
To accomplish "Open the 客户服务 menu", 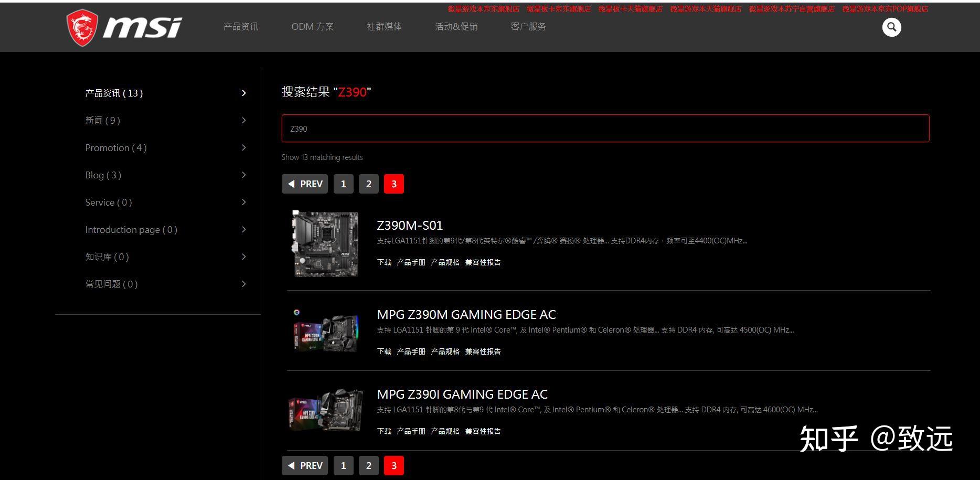I will [528, 26].
